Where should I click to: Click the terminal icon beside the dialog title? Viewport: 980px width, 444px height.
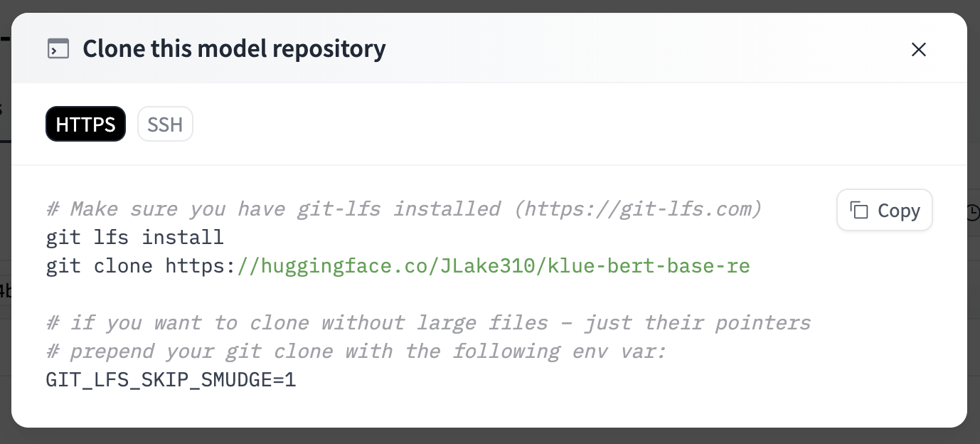coord(58,49)
